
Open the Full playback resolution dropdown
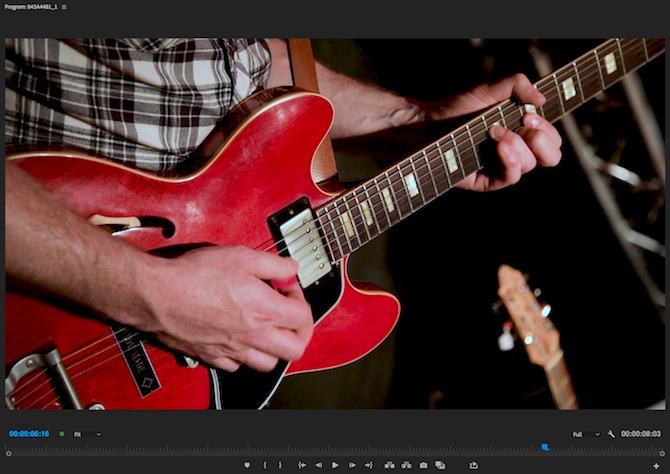[x=585, y=434]
